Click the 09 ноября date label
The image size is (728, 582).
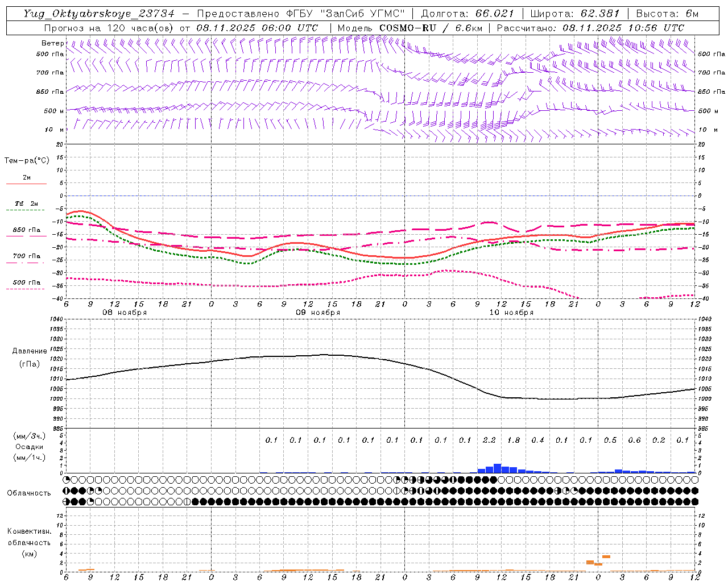(318, 313)
